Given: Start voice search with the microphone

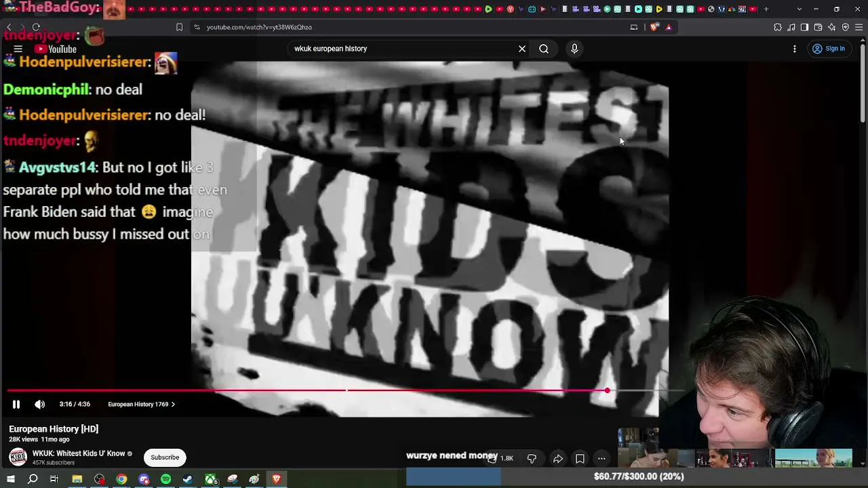Looking at the screenshot, I should point(574,49).
